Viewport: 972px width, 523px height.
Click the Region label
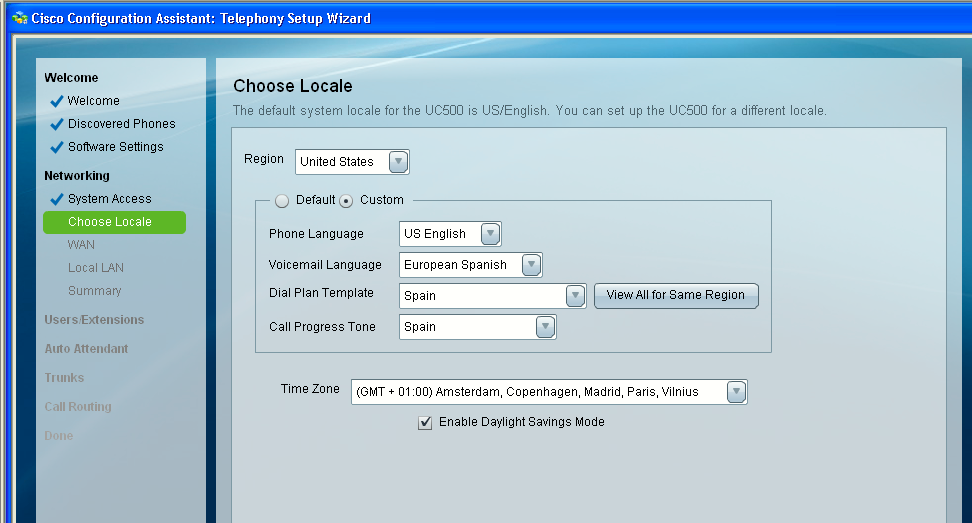coord(263,159)
